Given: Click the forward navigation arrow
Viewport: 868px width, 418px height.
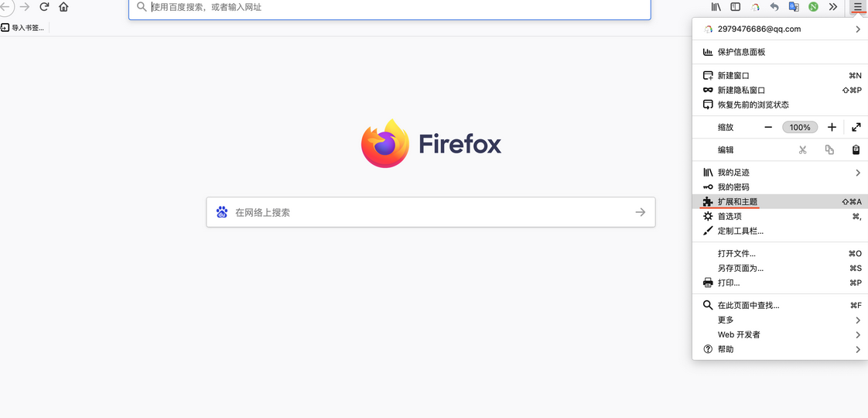Looking at the screenshot, I should coord(24,7).
